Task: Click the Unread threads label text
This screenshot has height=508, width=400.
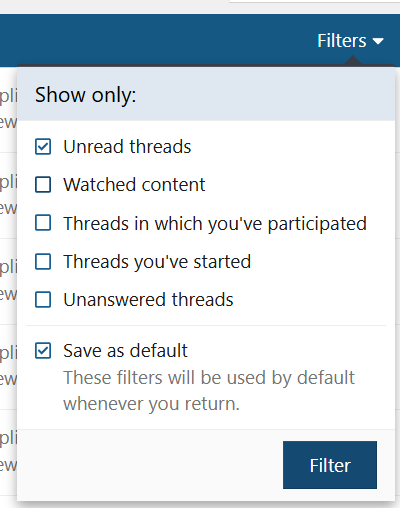Action: click(127, 147)
